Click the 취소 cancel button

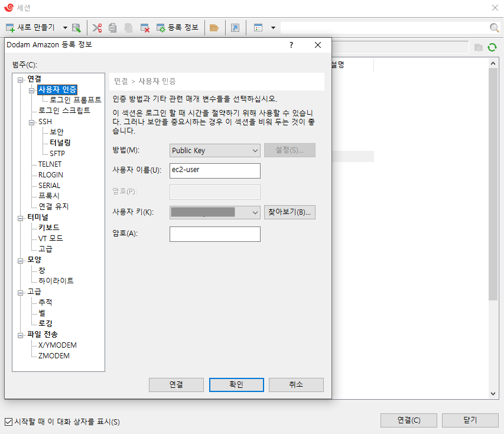click(296, 385)
